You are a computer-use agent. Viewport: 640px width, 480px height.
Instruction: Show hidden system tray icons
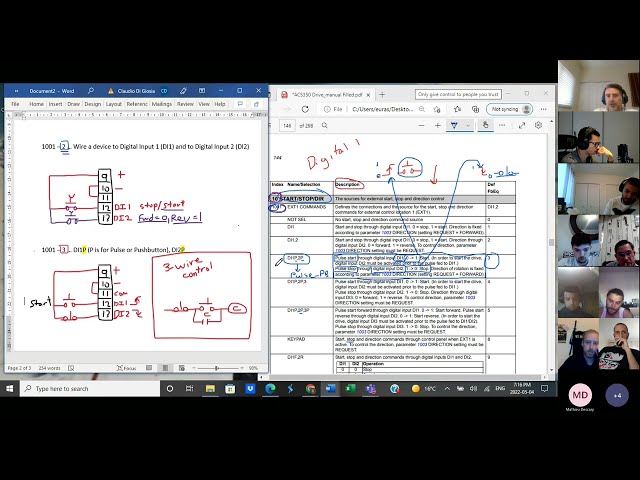(x=447, y=389)
